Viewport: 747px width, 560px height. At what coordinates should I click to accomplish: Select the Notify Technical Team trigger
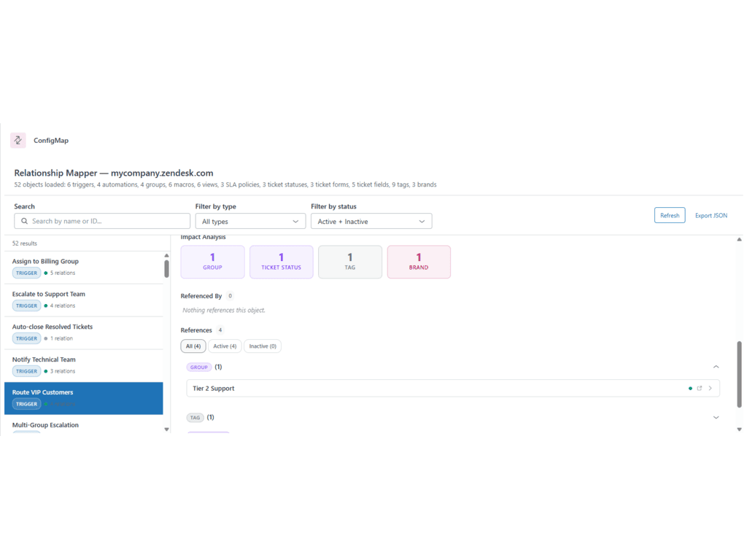(84, 365)
